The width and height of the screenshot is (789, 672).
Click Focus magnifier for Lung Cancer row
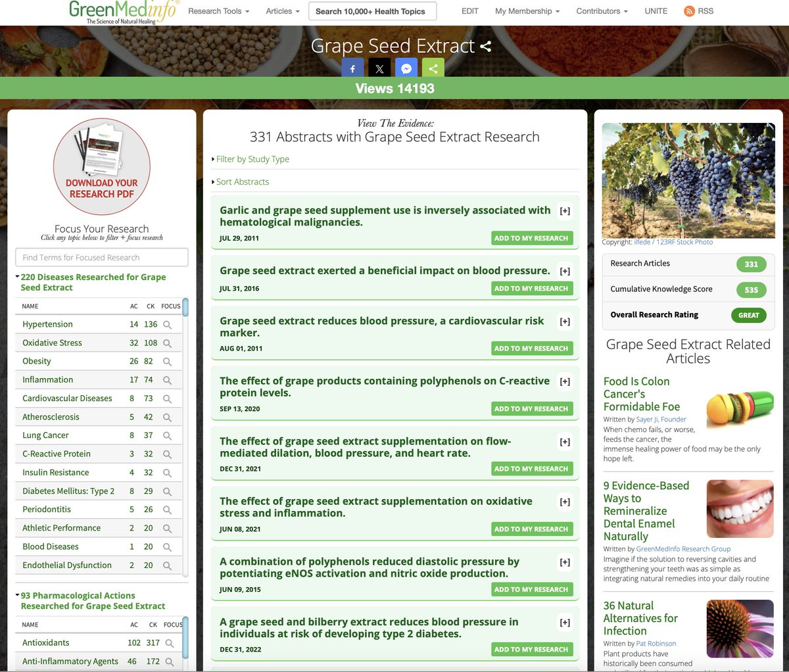click(x=167, y=436)
